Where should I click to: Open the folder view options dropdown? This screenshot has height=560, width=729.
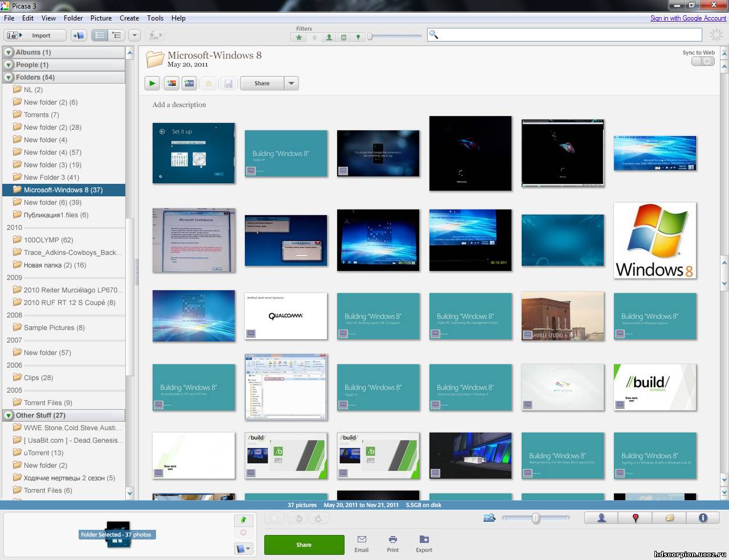134,35
